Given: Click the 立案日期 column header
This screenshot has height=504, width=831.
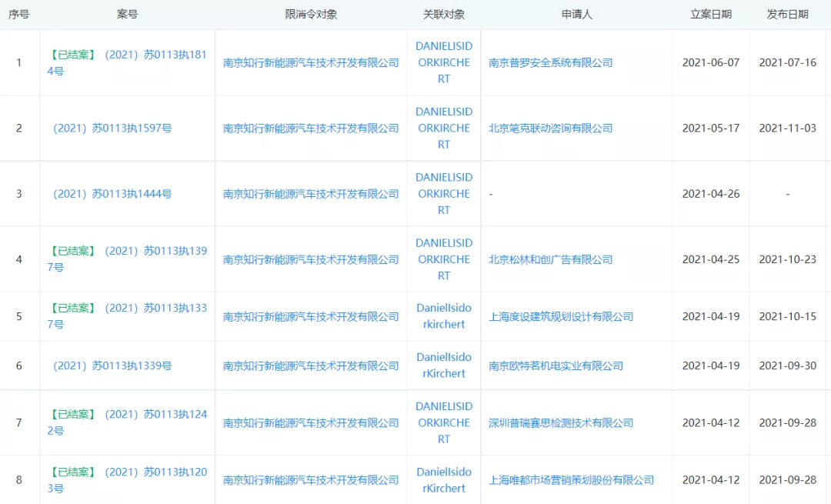Looking at the screenshot, I should (x=710, y=15).
